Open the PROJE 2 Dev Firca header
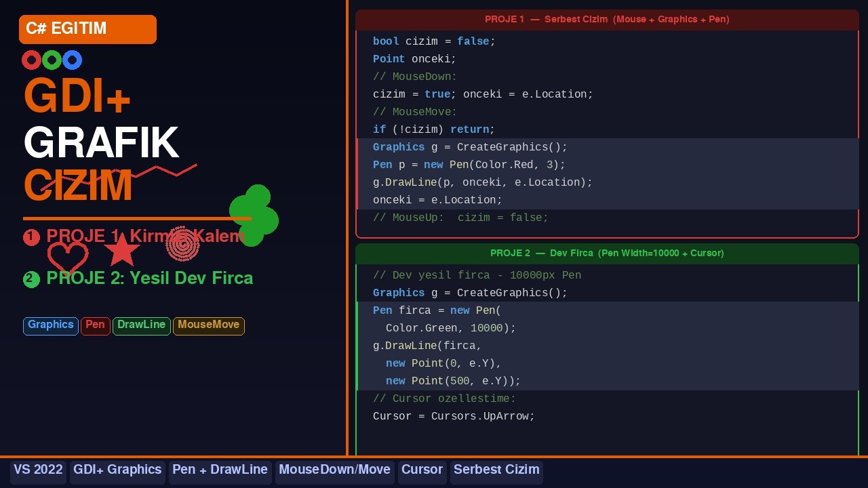This screenshot has width=868, height=488. coord(607,253)
